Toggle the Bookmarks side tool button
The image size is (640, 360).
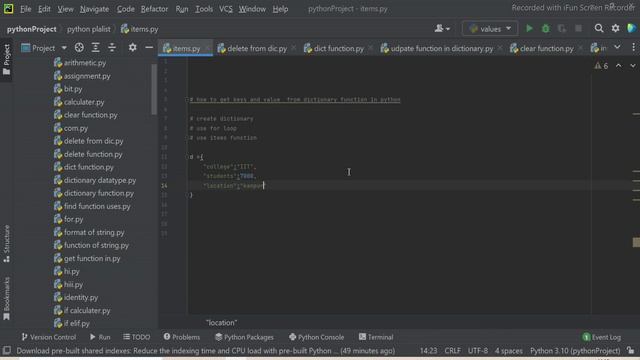point(7,298)
